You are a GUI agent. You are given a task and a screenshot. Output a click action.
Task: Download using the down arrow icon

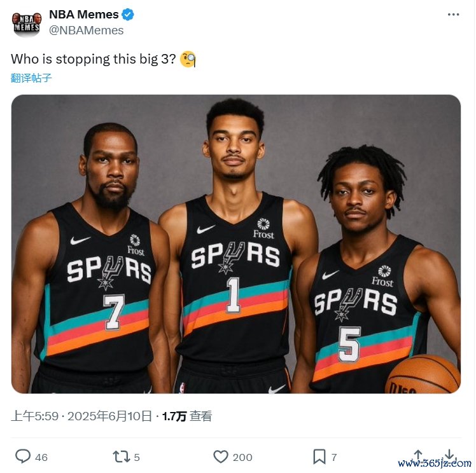(x=449, y=455)
